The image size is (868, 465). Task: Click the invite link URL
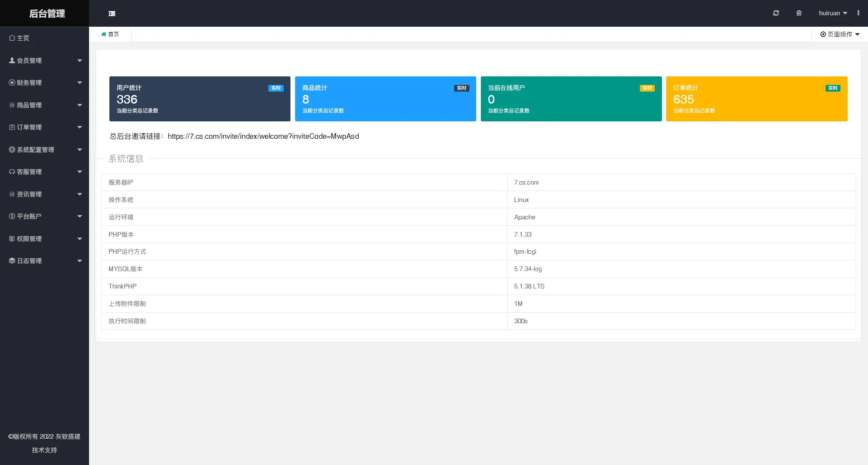pos(263,136)
